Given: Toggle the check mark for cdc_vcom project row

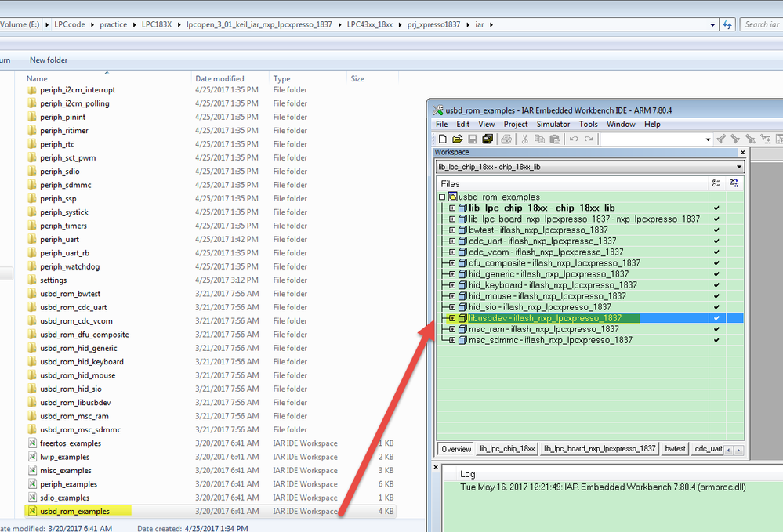Looking at the screenshot, I should (716, 252).
